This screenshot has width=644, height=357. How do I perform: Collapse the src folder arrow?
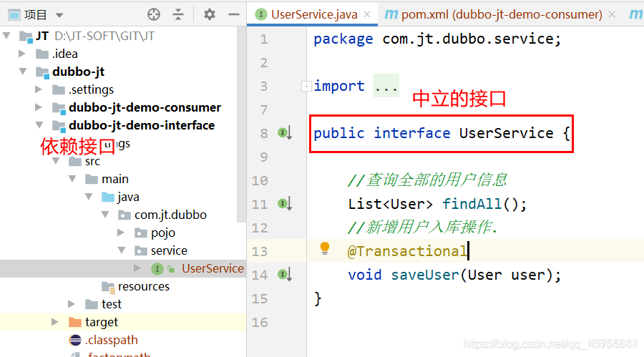pyautogui.click(x=56, y=161)
